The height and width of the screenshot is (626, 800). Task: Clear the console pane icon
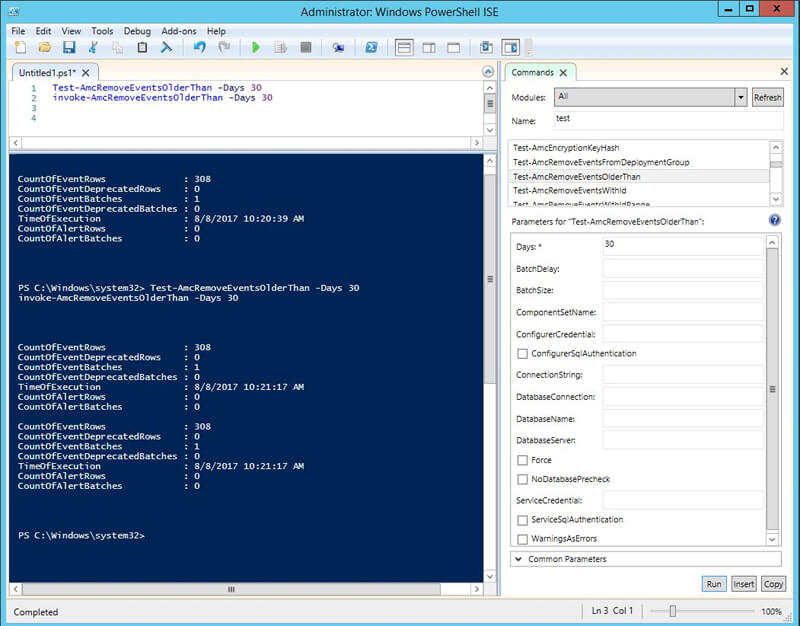[166, 48]
